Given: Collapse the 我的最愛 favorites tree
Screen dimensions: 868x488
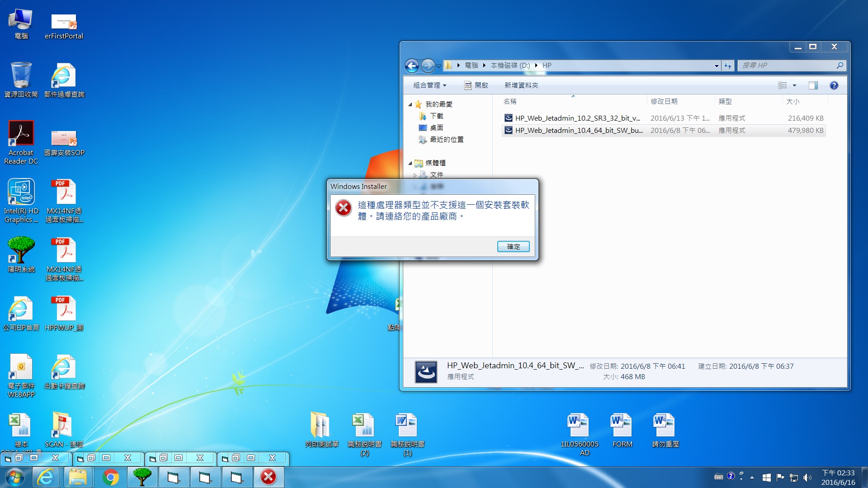Looking at the screenshot, I should [x=410, y=104].
